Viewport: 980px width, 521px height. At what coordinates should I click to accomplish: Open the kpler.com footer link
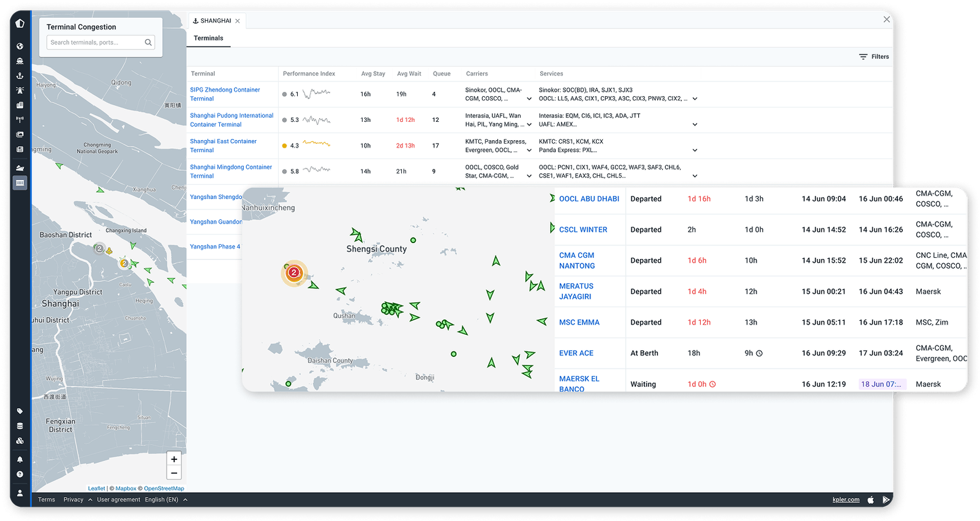pos(846,500)
